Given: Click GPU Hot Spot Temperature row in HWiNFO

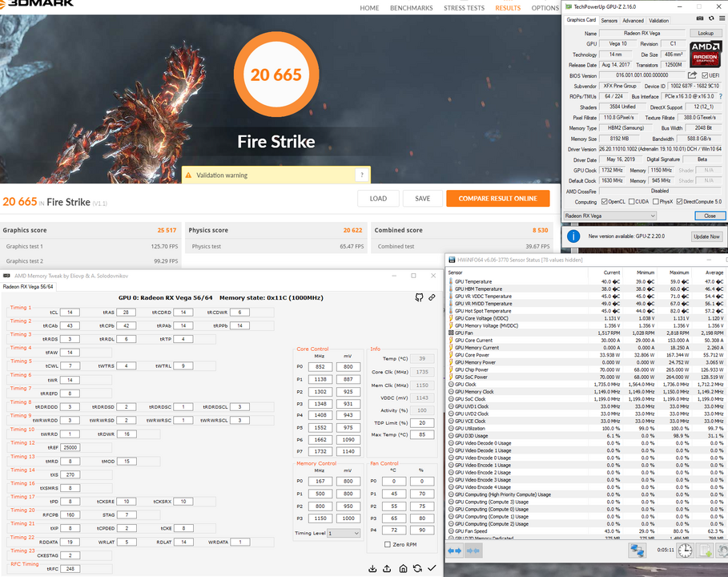Looking at the screenshot, I should [x=586, y=311].
